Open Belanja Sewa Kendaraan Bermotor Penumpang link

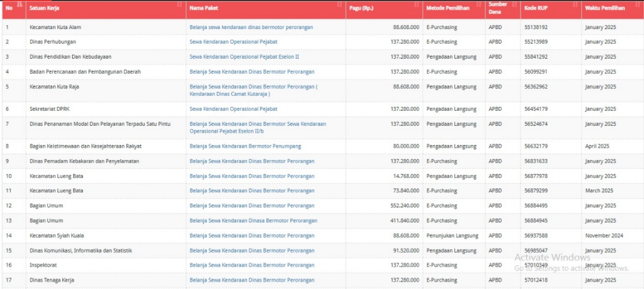click(245, 146)
